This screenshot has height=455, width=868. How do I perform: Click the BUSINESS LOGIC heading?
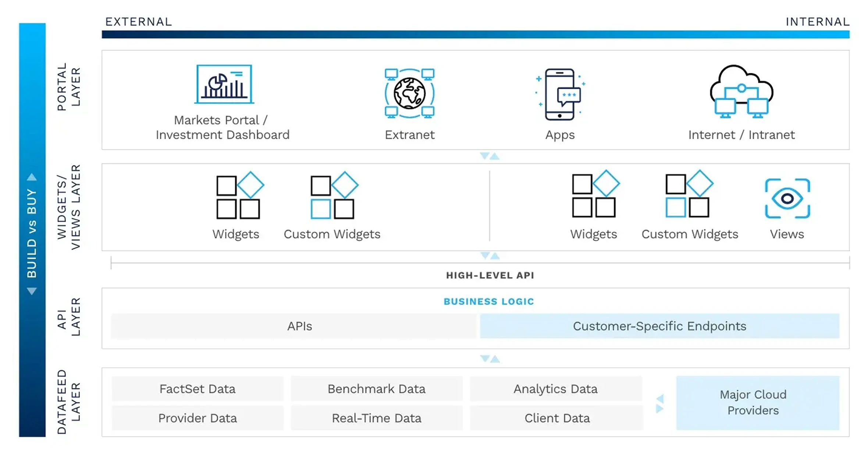click(489, 301)
